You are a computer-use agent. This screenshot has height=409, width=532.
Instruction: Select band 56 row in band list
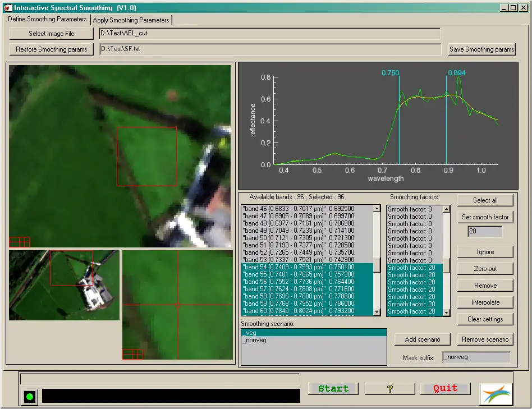pos(308,282)
